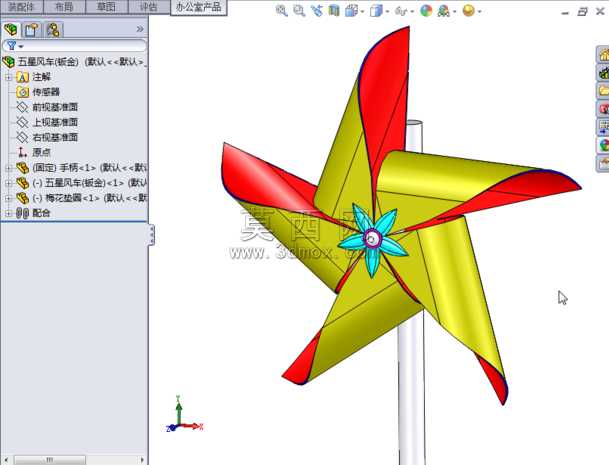Expand the 梅花垫圈<1> component node
Image resolution: width=609 pixels, height=465 pixels.
point(8,198)
